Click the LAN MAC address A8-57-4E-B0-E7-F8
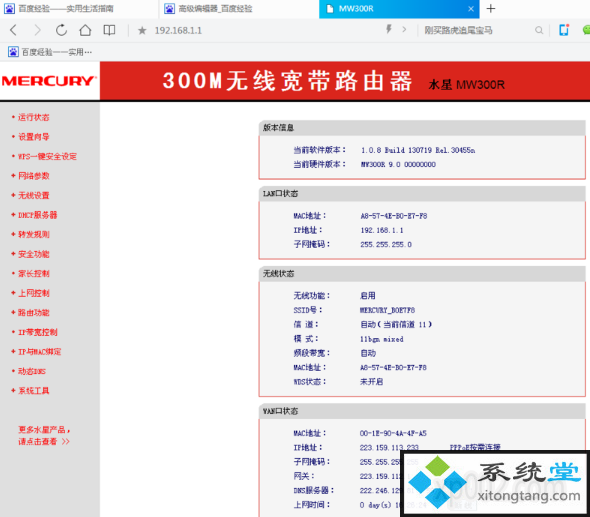 [x=394, y=216]
